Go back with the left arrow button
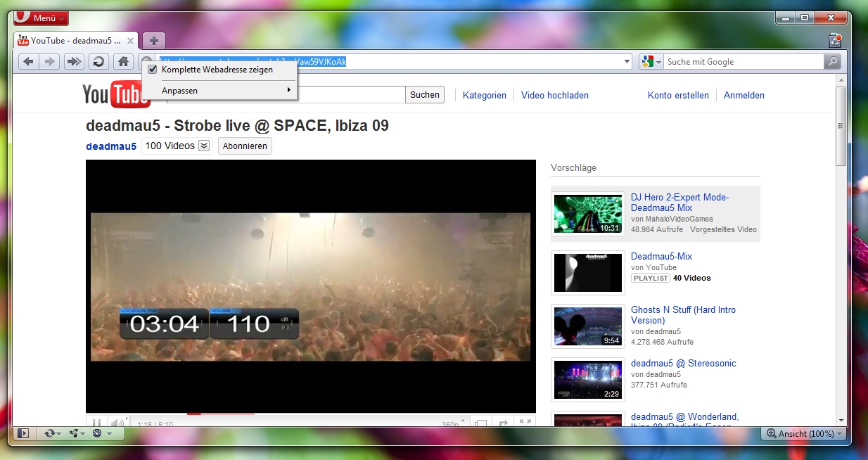This screenshot has height=460, width=868. (x=29, y=62)
